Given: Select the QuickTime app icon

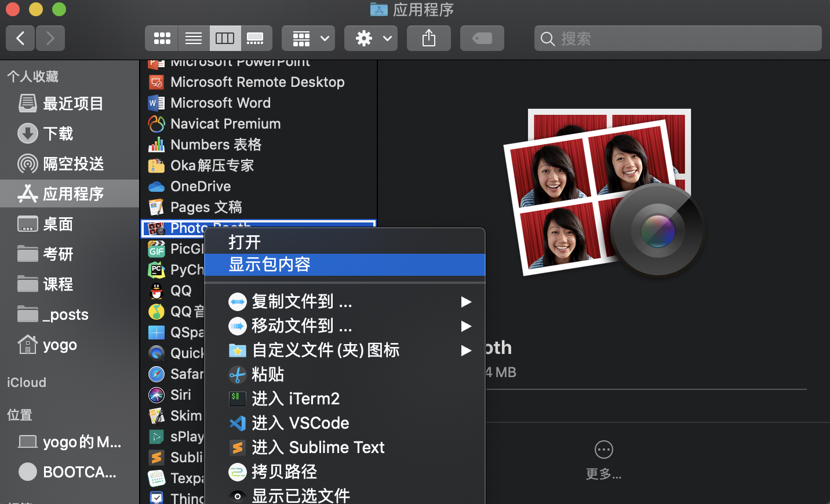Looking at the screenshot, I should (156, 353).
